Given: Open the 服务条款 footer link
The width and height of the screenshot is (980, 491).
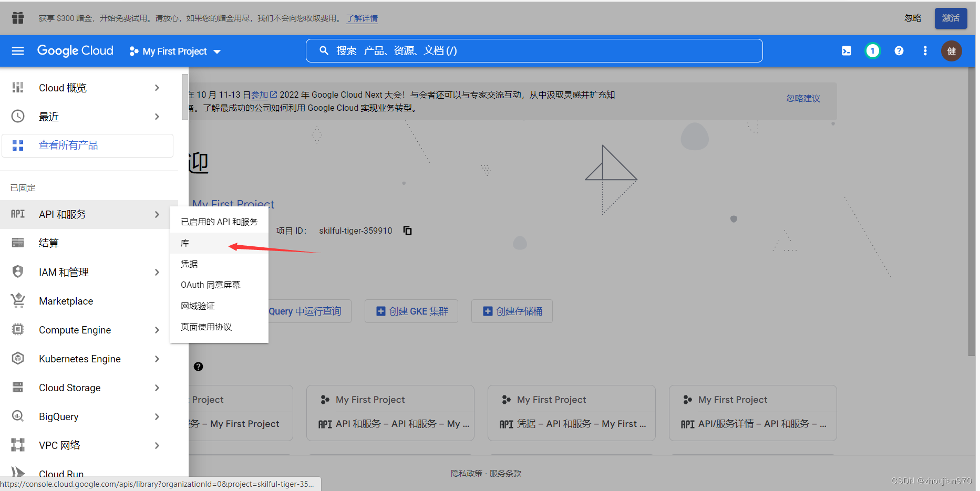Looking at the screenshot, I should 506,473.
